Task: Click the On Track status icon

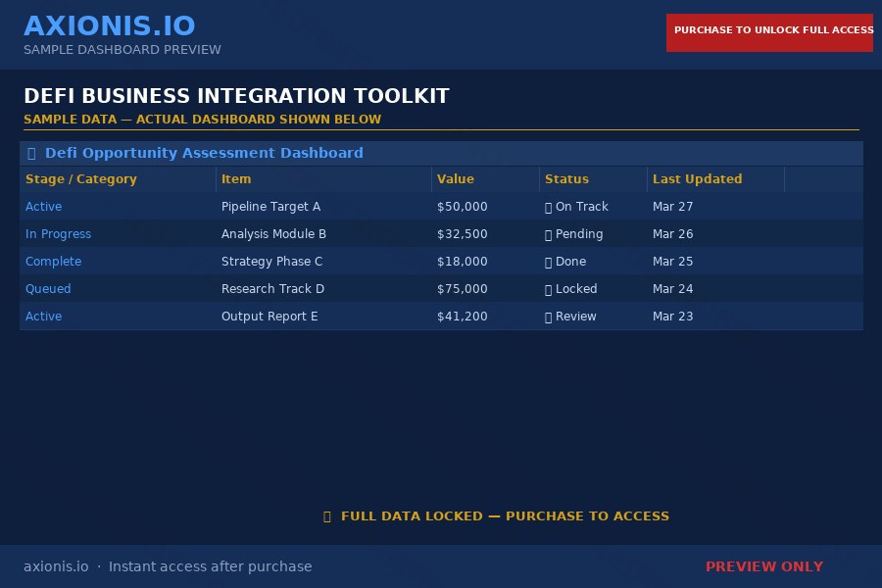Action: tap(549, 207)
